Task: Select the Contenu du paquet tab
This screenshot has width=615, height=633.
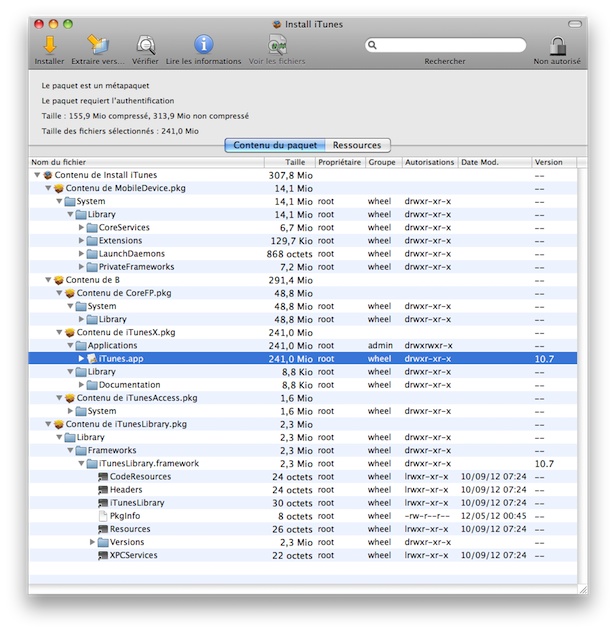Action: tap(275, 145)
